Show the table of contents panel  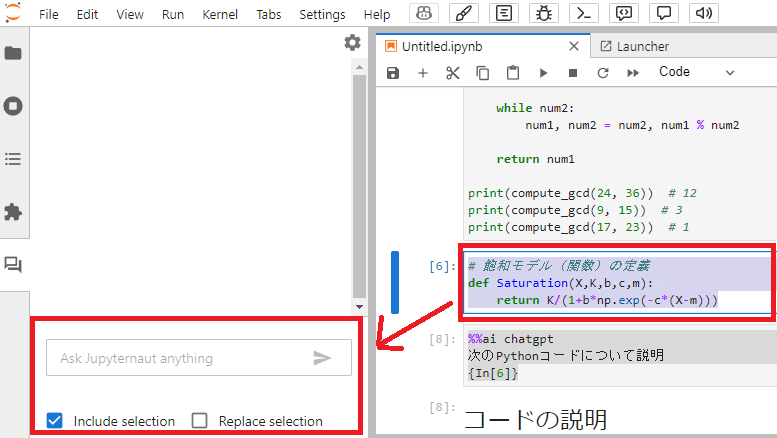click(13, 159)
